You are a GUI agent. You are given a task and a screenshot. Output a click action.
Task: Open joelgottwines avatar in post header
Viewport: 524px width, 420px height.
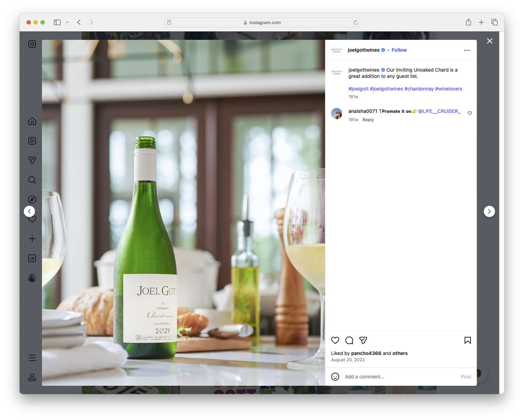pos(337,50)
